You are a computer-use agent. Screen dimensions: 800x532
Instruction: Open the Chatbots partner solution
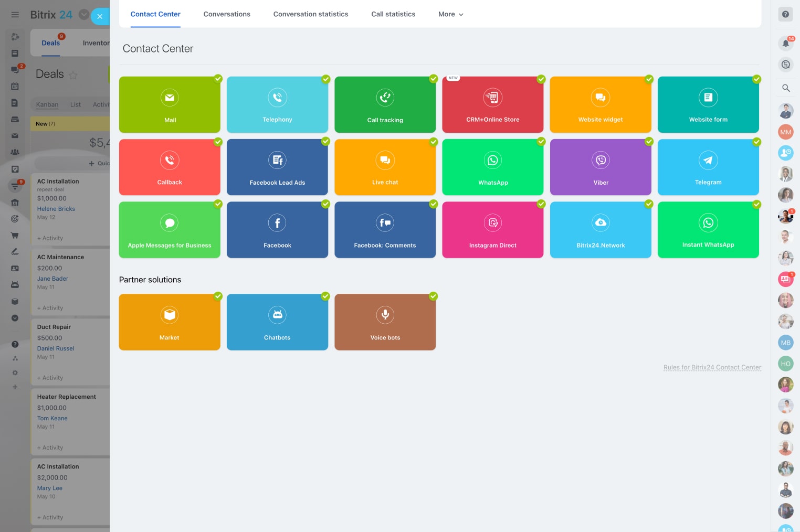277,322
